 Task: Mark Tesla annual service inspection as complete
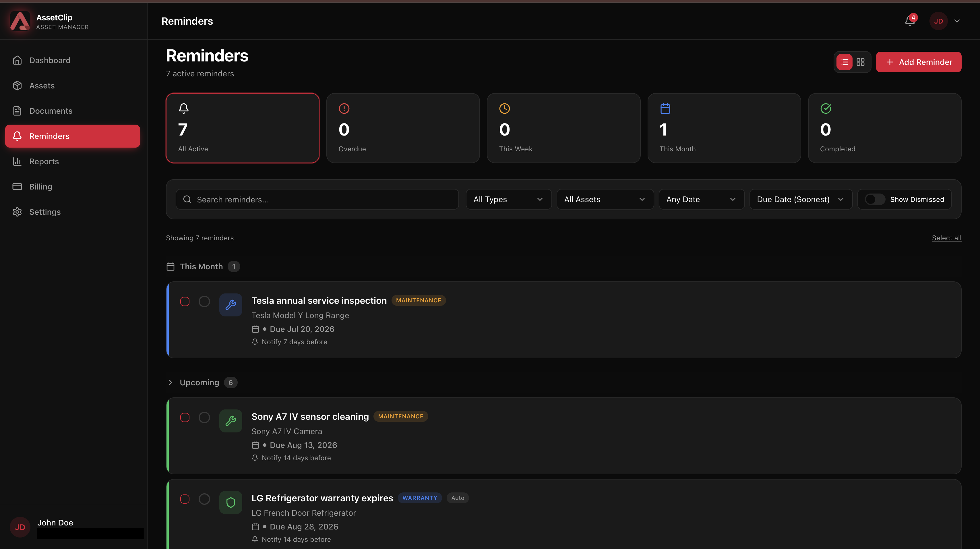[204, 302]
